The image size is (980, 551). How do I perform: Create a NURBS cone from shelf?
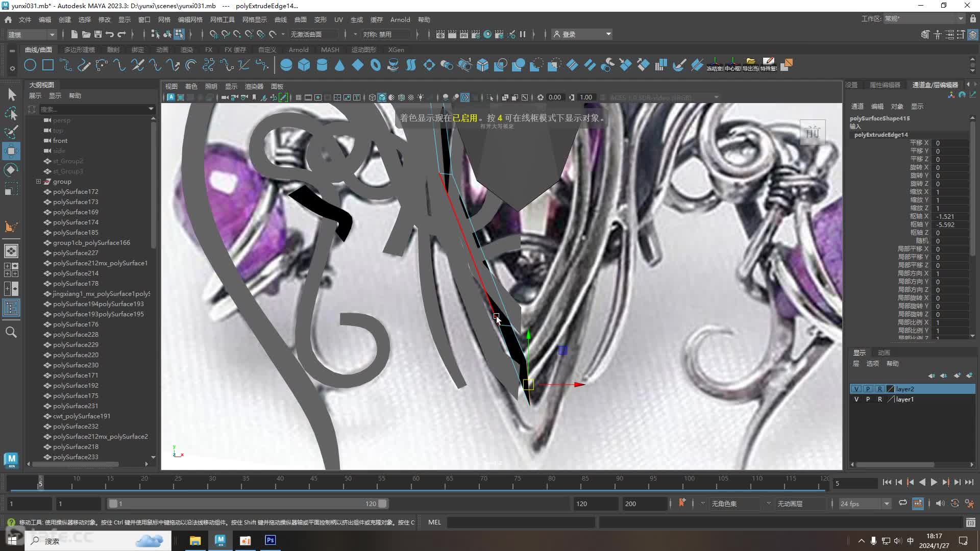click(340, 65)
